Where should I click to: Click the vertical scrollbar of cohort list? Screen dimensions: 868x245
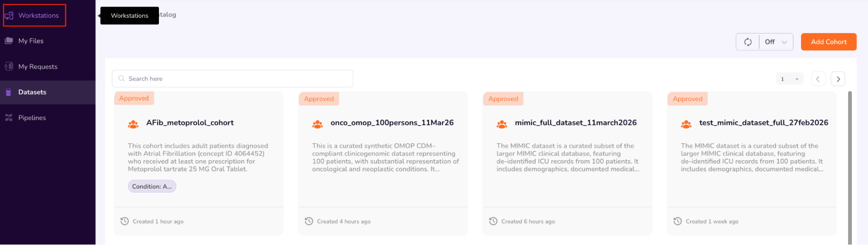coord(850,165)
